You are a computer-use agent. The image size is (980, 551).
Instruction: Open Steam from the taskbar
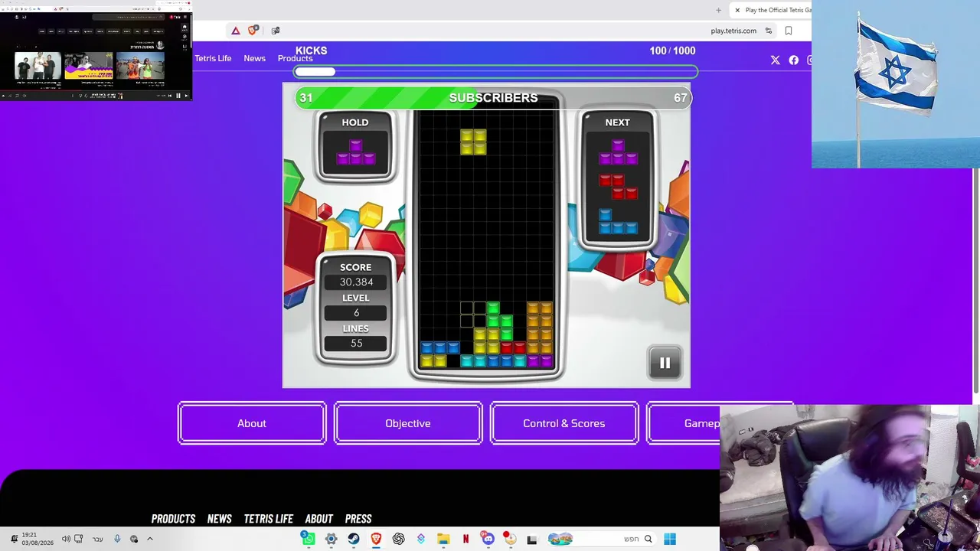354,539
